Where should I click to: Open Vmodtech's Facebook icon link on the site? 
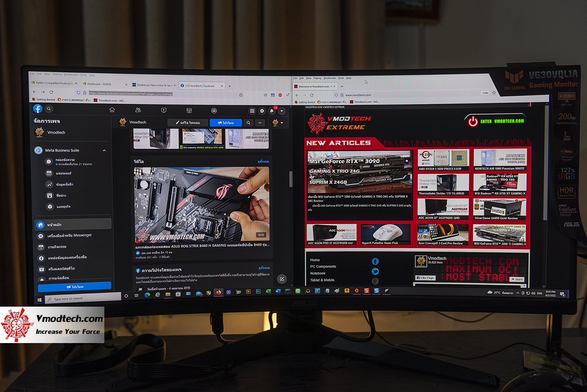(375, 262)
